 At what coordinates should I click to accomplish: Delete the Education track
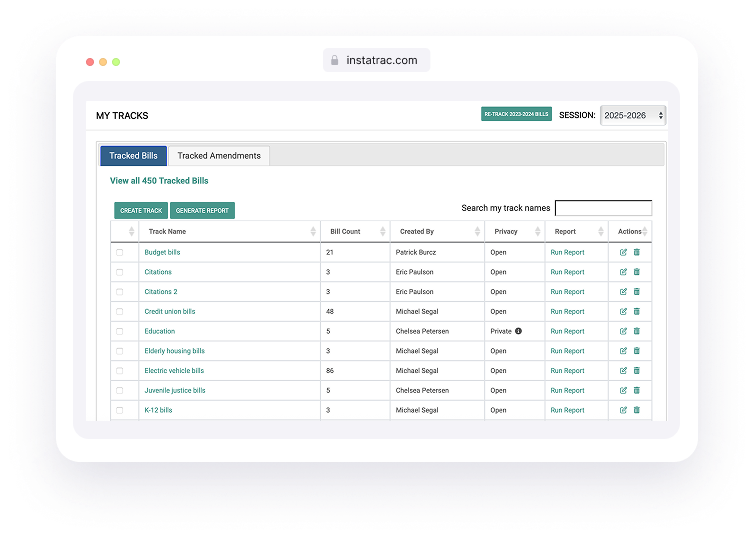click(637, 331)
